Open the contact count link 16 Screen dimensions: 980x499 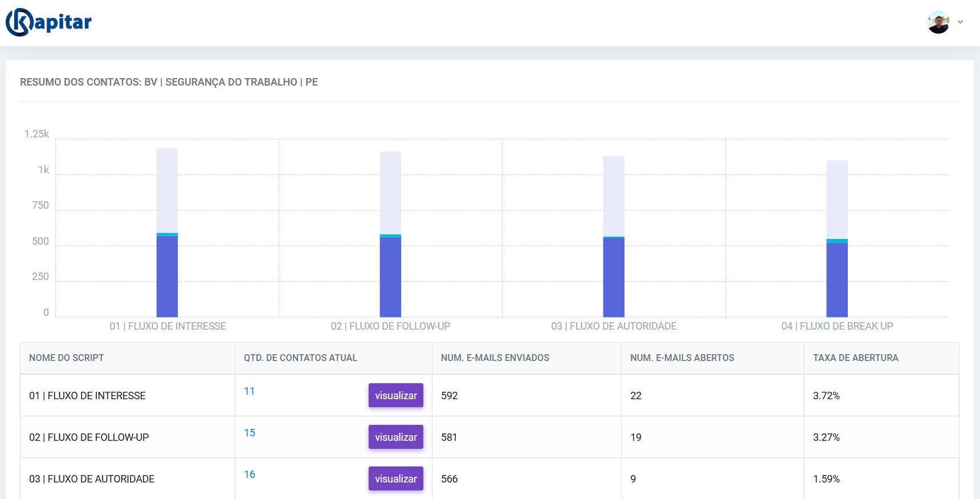(250, 474)
